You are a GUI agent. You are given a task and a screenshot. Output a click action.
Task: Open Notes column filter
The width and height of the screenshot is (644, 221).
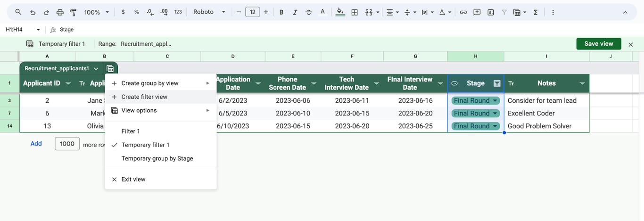pos(582,83)
